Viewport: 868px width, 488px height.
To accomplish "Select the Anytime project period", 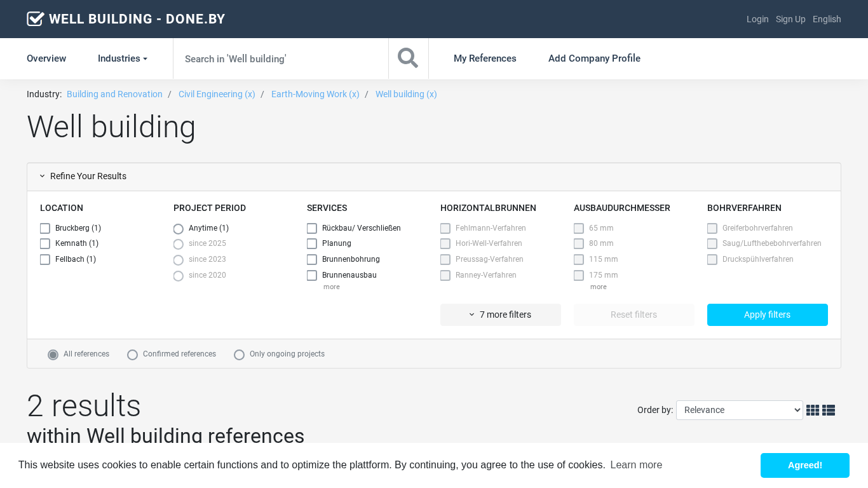I will (179, 229).
